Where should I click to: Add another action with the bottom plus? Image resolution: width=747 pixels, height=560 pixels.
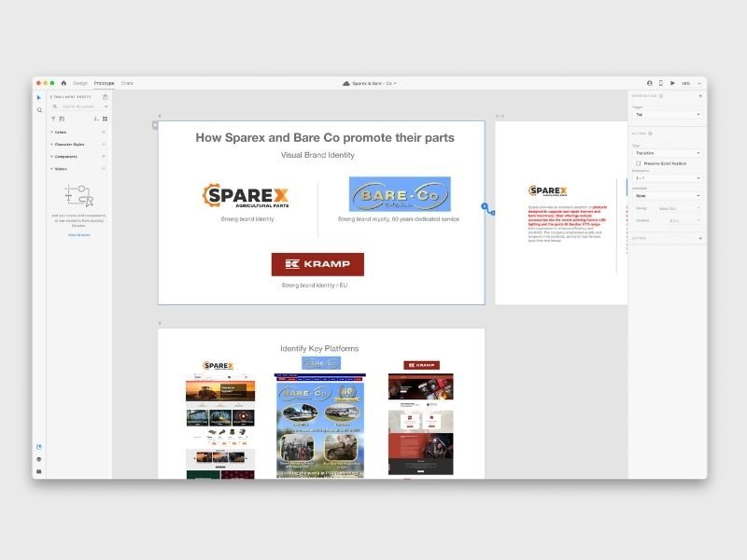coord(700,238)
